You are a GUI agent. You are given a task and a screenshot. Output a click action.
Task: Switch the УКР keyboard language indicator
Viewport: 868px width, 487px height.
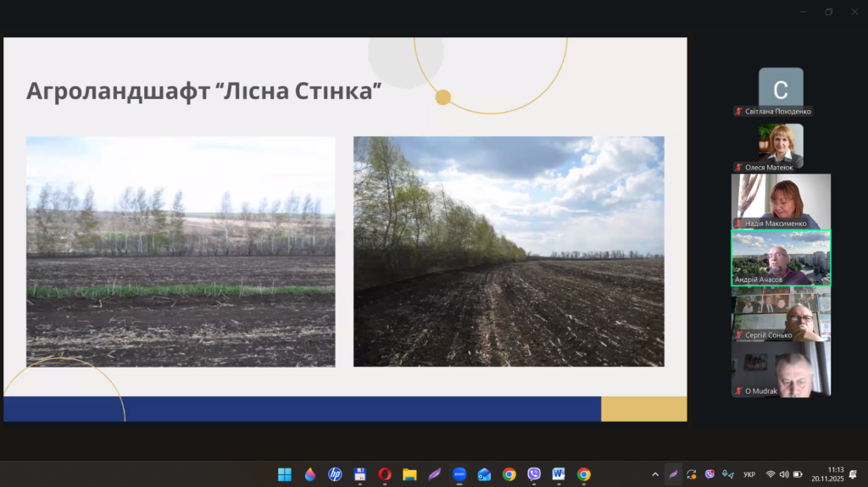coord(749,474)
